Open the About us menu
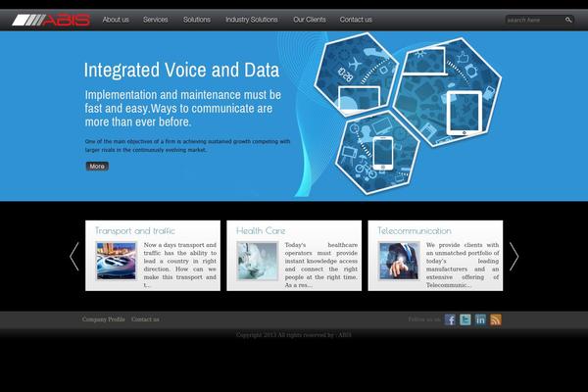The height and width of the screenshot is (392, 588). (x=116, y=20)
